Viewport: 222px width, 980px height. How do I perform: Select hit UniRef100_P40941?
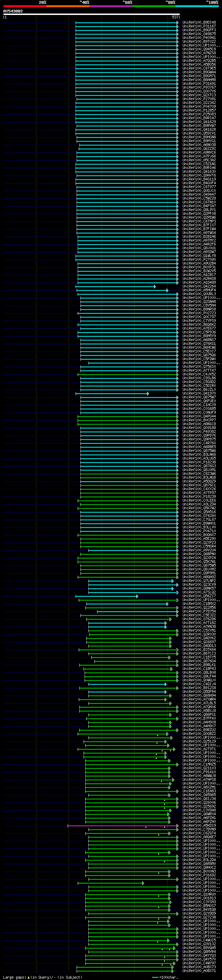tap(199, 38)
